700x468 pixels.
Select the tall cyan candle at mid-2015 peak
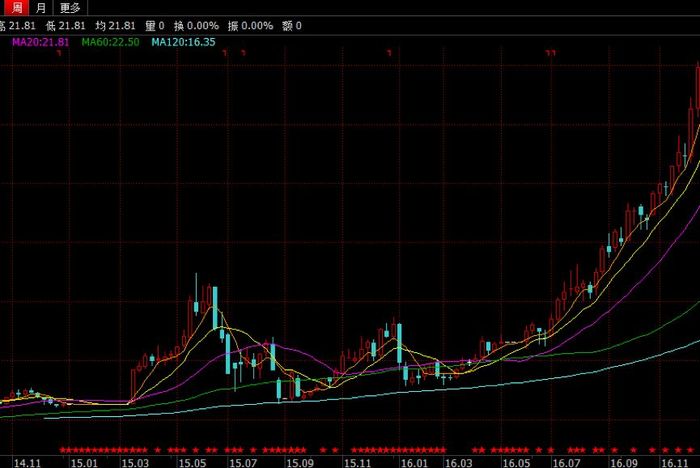(x=215, y=307)
